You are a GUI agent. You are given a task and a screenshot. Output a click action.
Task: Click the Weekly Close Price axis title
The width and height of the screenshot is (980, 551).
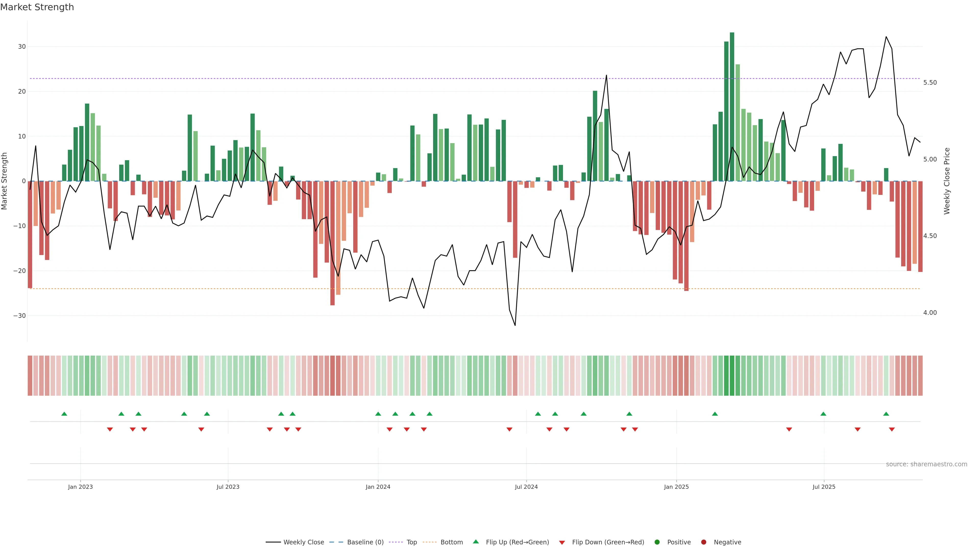click(947, 181)
